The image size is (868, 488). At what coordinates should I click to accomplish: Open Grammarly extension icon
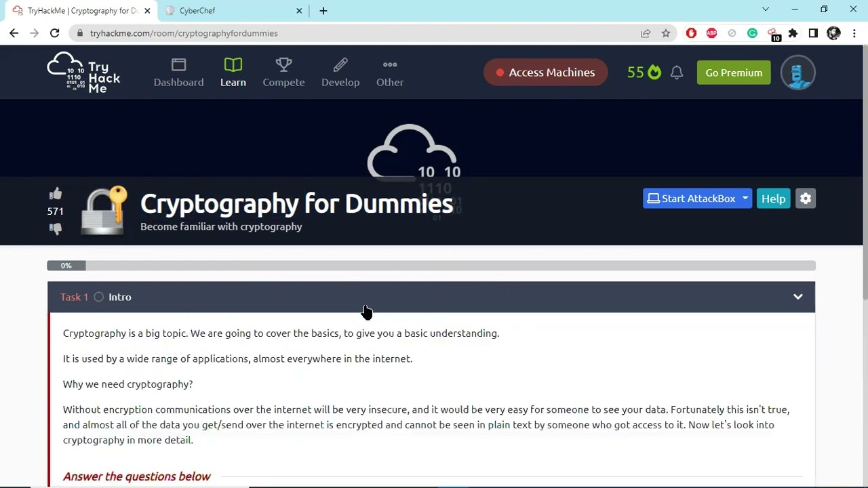click(x=752, y=33)
